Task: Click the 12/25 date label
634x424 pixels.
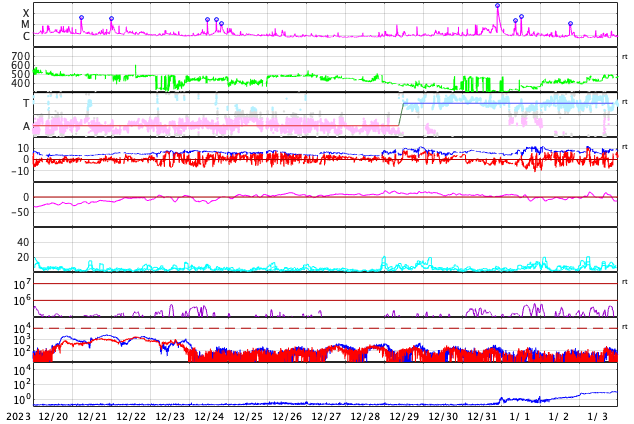Action: 248,417
